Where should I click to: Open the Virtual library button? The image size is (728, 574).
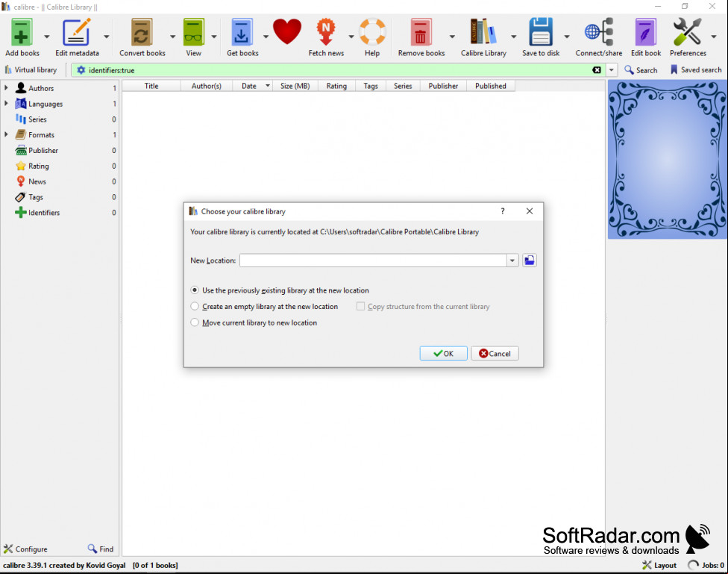[31, 69]
